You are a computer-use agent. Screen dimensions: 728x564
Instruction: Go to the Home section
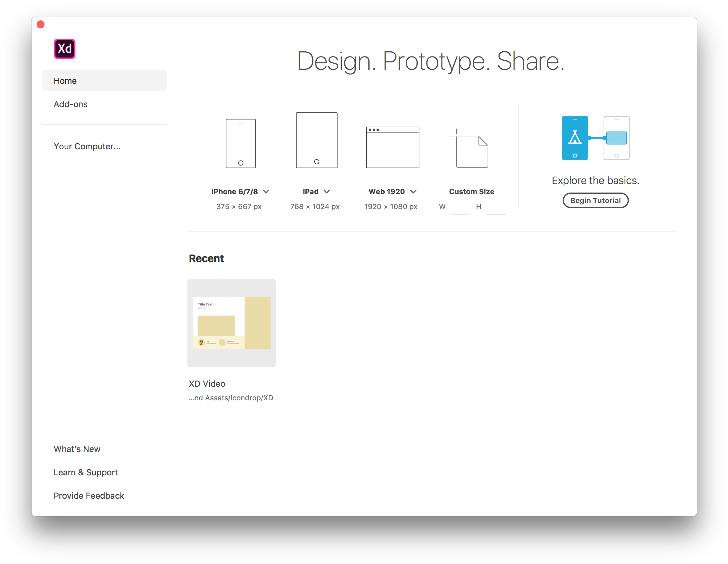point(104,80)
